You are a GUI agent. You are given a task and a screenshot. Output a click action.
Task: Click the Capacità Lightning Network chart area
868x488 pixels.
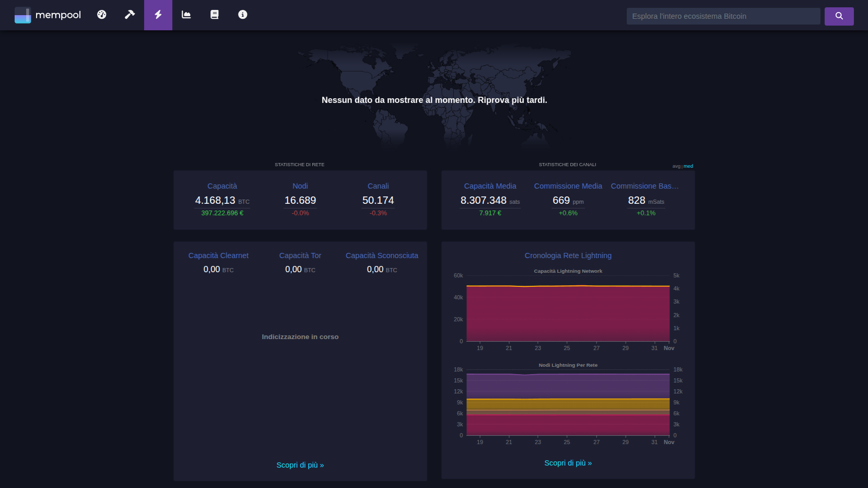click(x=568, y=313)
